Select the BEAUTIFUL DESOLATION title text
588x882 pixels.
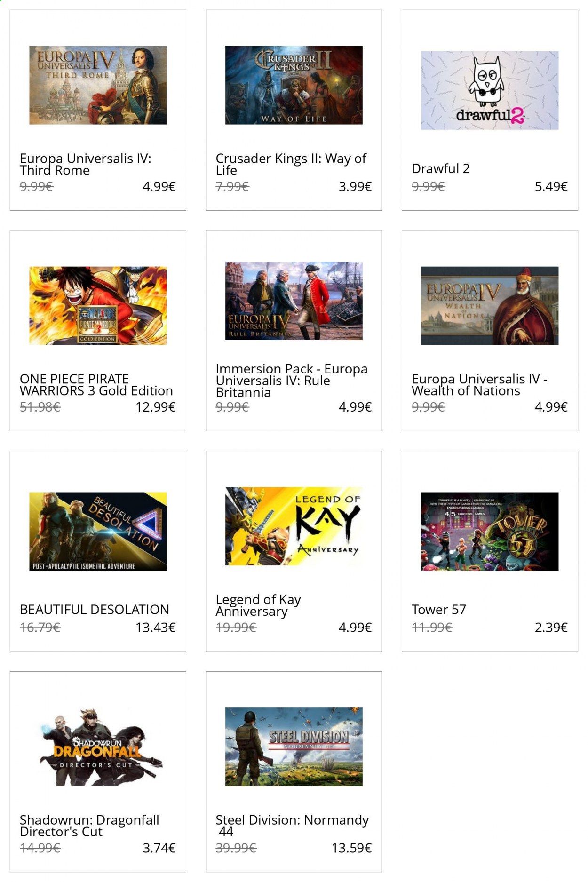click(95, 610)
